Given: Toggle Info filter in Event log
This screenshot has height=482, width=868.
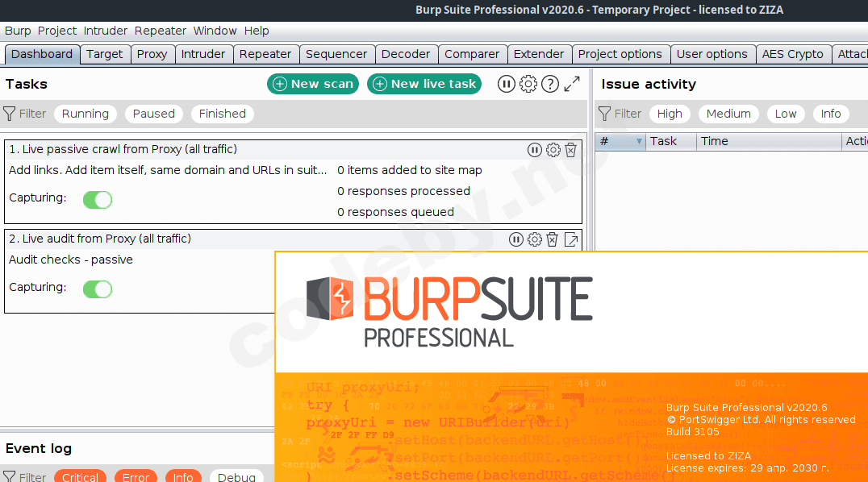Looking at the screenshot, I should click(182, 476).
